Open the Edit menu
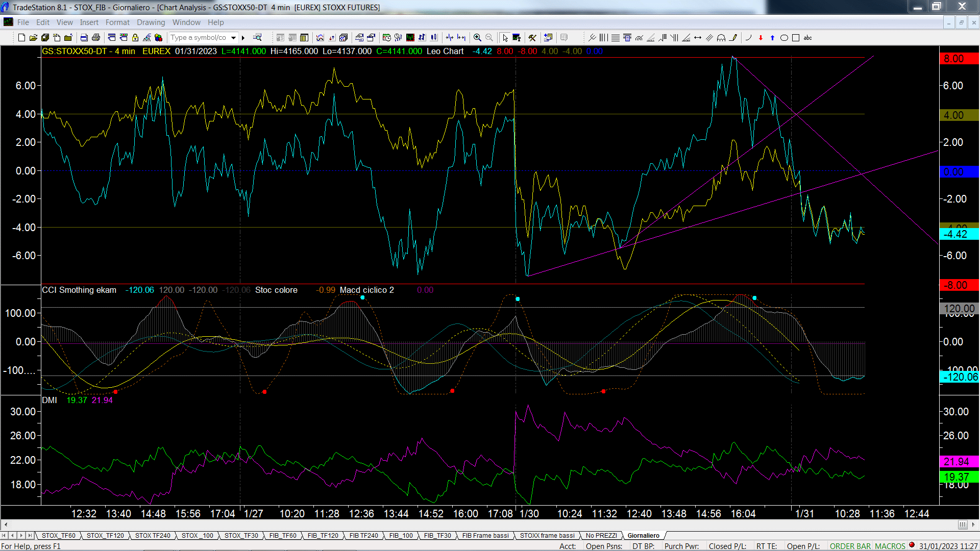980x551 pixels. (43, 22)
